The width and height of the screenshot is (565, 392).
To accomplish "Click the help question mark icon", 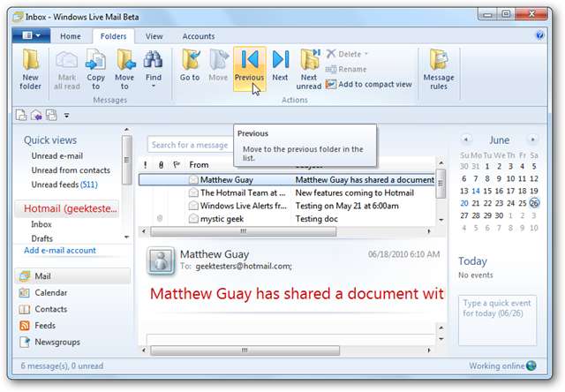I will (539, 35).
